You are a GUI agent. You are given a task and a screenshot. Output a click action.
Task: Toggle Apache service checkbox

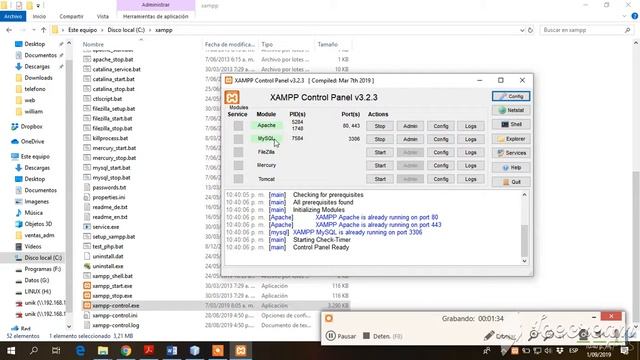click(238, 126)
